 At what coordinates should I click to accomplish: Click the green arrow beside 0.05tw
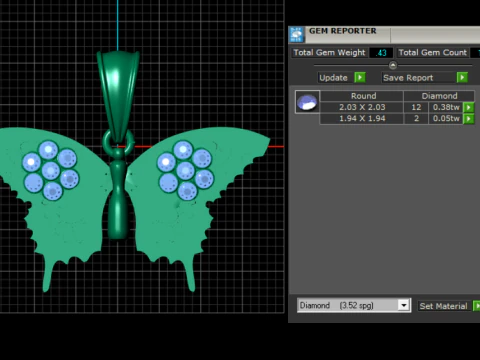tap(469, 119)
